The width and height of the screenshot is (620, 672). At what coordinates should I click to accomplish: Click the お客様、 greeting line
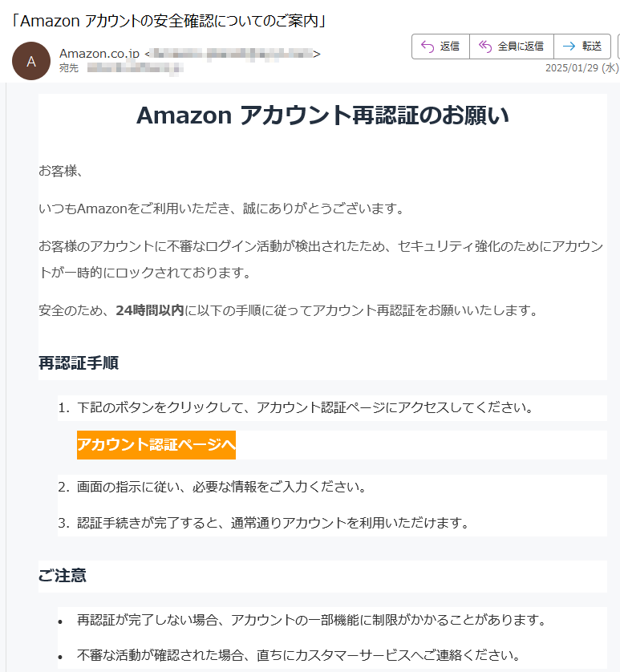pyautogui.click(x=60, y=171)
